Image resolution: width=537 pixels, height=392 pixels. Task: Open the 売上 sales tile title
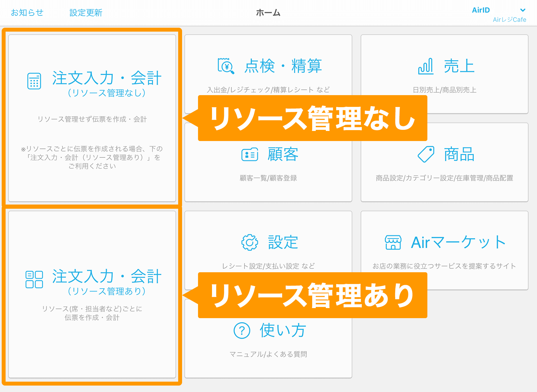[x=459, y=66]
